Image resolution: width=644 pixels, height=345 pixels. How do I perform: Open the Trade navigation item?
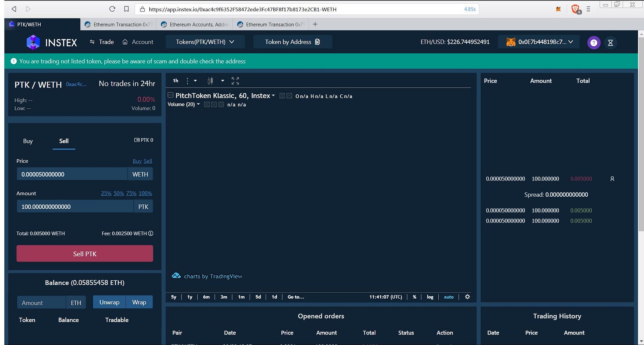[102, 42]
